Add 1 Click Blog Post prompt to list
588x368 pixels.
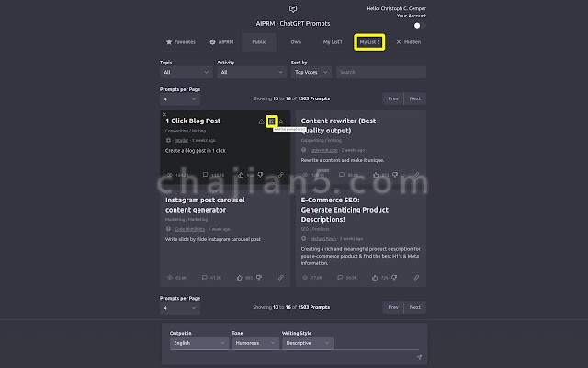[272, 121]
